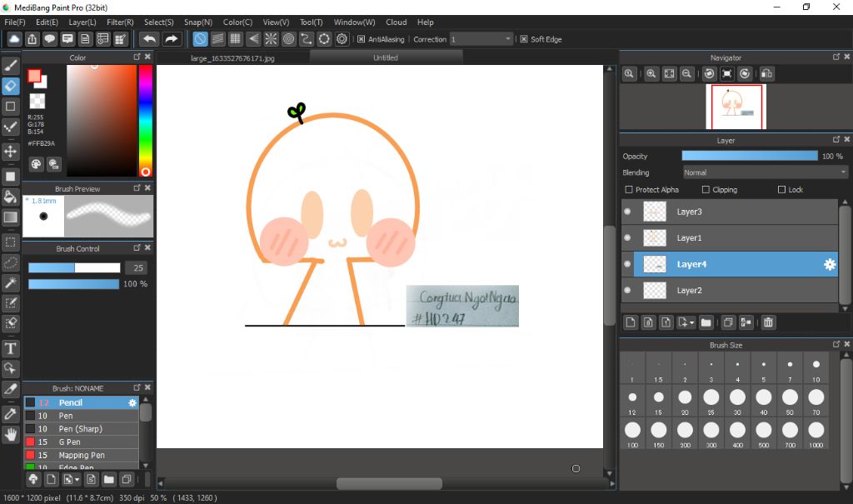Select the Eyedropper tool
Screen dimensions: 853x504
[x=10, y=414]
